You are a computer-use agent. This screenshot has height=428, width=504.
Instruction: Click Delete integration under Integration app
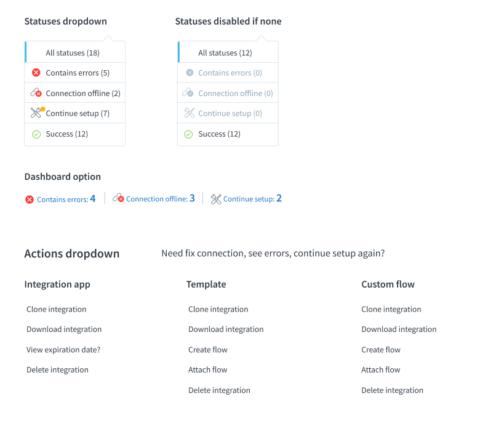[x=57, y=370]
